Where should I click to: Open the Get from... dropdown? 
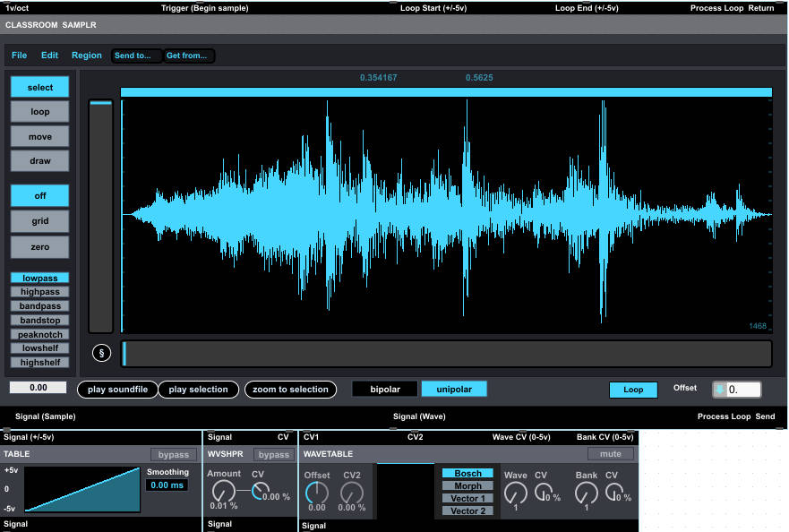[190, 56]
